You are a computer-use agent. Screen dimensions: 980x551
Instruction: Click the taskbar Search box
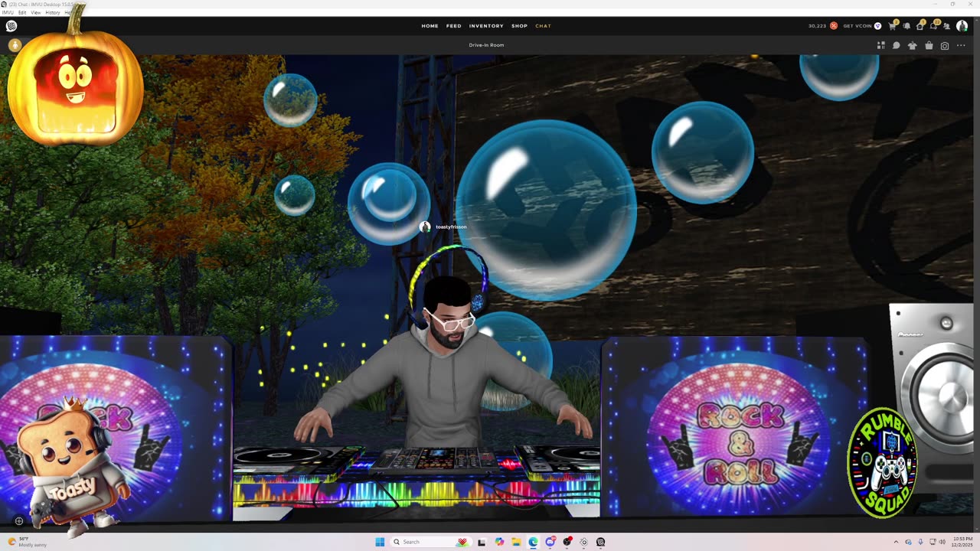(x=430, y=542)
